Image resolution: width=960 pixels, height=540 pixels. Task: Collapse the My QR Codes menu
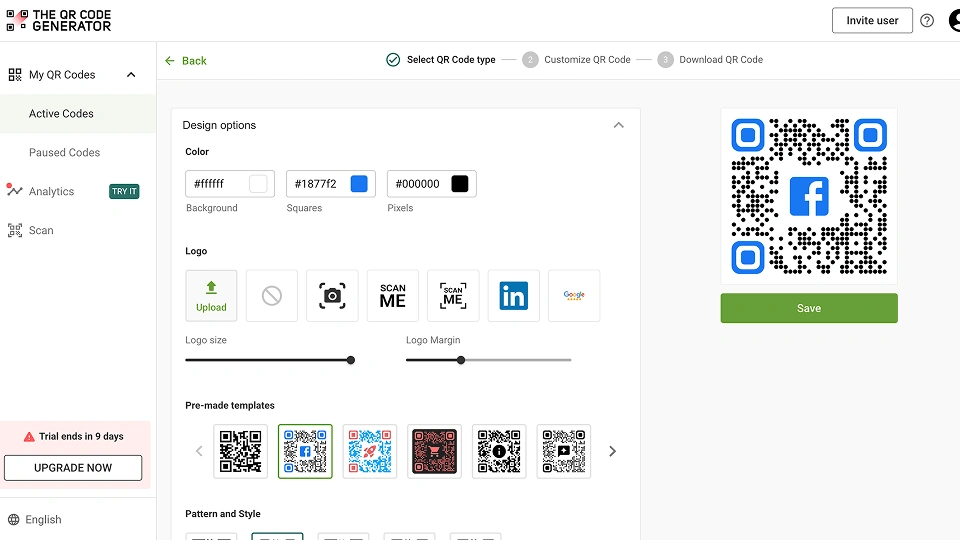131,75
